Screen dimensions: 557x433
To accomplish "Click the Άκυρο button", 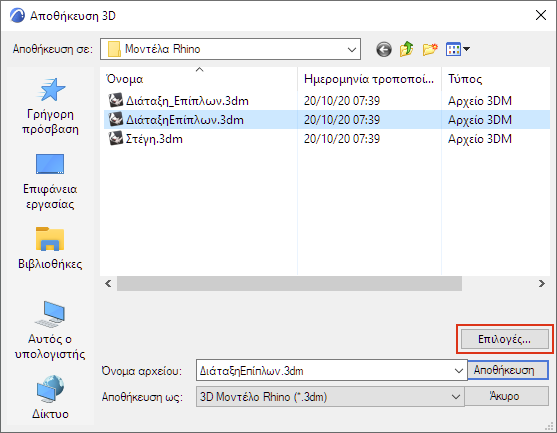I will click(x=507, y=396).
